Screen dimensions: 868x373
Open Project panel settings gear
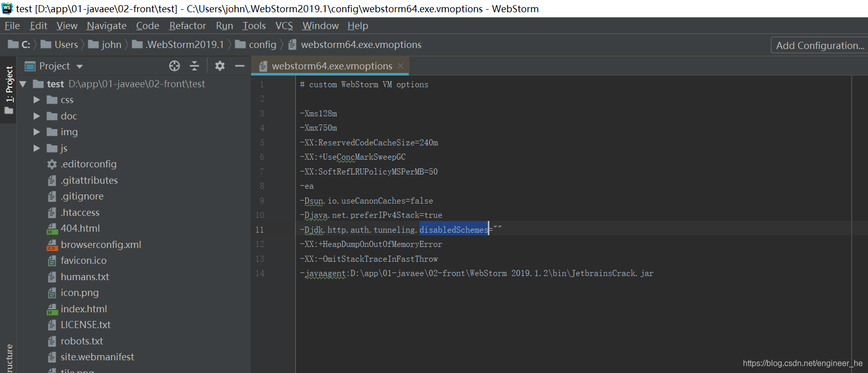[x=220, y=66]
